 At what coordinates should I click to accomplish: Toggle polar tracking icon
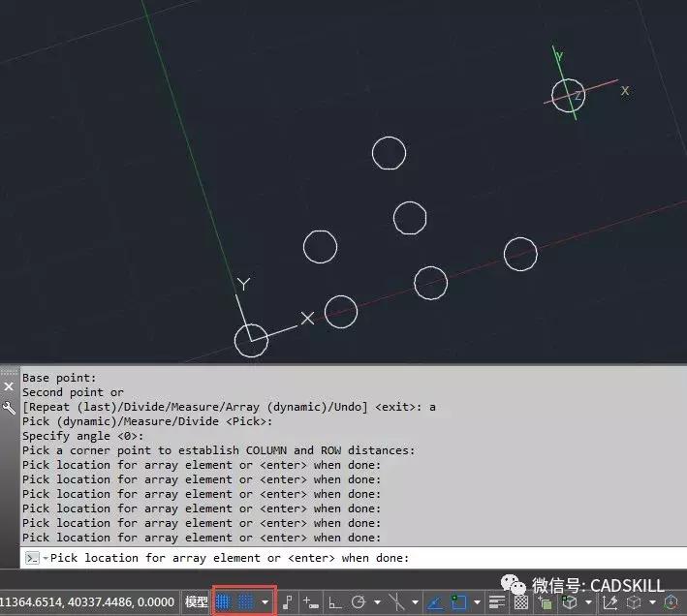click(359, 601)
